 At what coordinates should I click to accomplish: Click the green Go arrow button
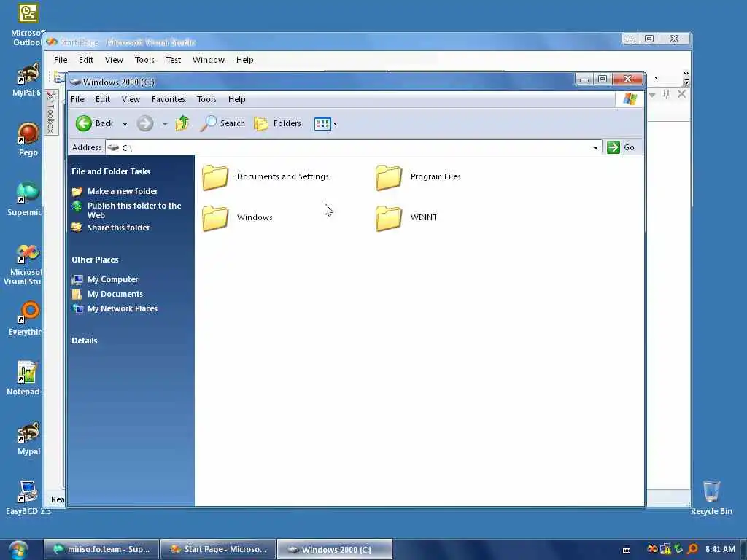613,147
